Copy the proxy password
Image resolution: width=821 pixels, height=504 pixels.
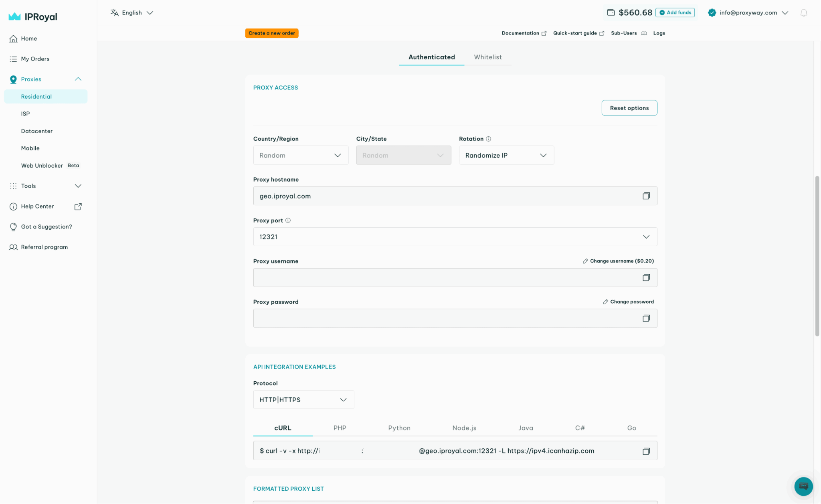646,318
